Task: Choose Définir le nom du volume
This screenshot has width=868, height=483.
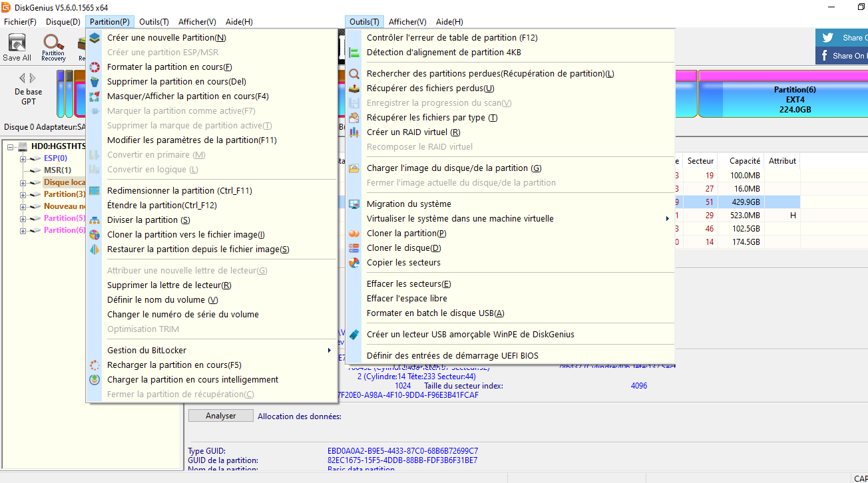Action: click(162, 300)
